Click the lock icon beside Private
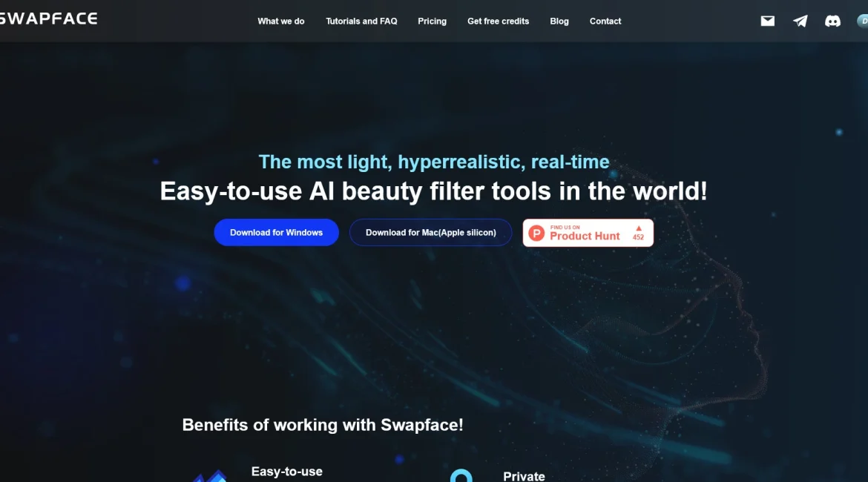 461,475
